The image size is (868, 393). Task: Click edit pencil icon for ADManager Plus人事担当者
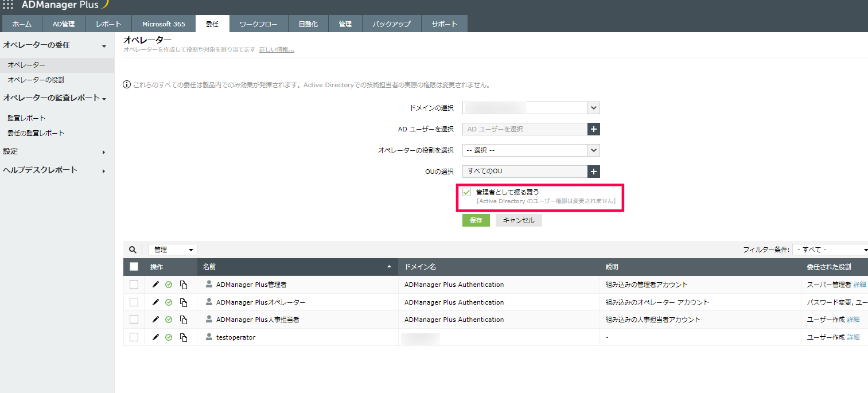155,320
